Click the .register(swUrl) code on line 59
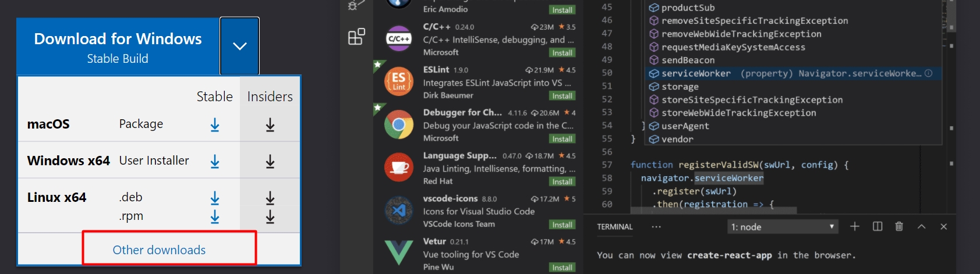The image size is (980, 274). (695, 191)
